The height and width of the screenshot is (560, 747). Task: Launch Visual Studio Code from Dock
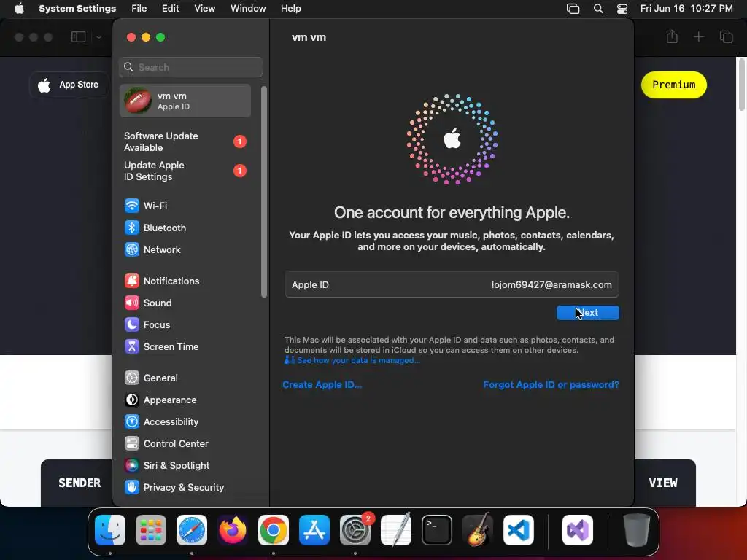tap(519, 530)
